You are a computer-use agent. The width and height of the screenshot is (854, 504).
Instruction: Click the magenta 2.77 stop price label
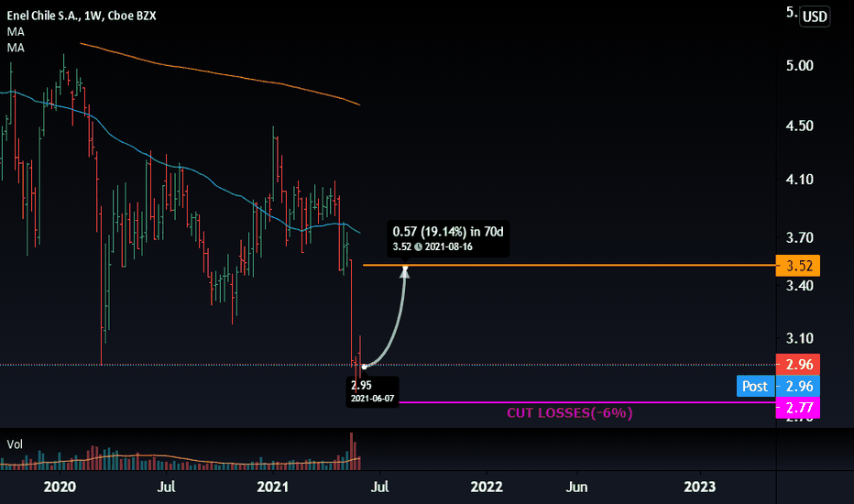[798, 408]
